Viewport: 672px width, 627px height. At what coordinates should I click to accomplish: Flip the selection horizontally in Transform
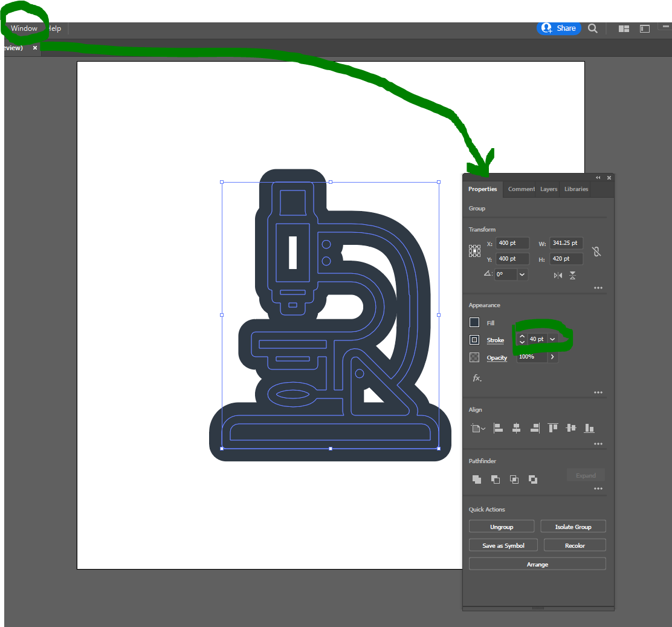(x=557, y=275)
